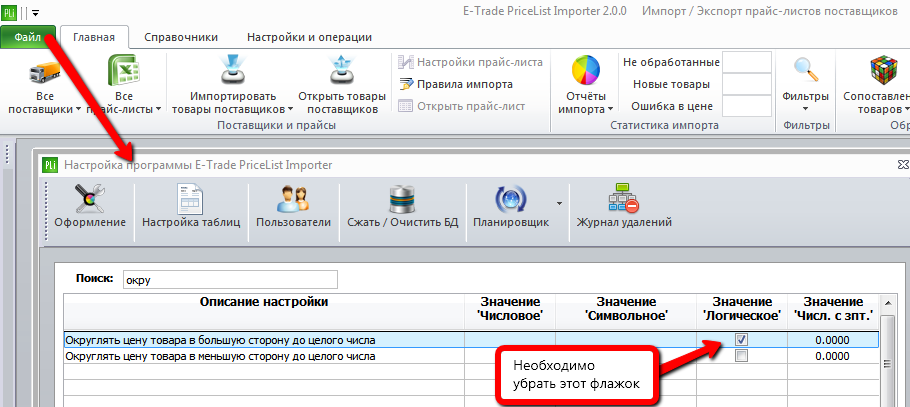Click the Сопоставление товаров cube icon
This screenshot has height=407, width=910.
(x=884, y=71)
